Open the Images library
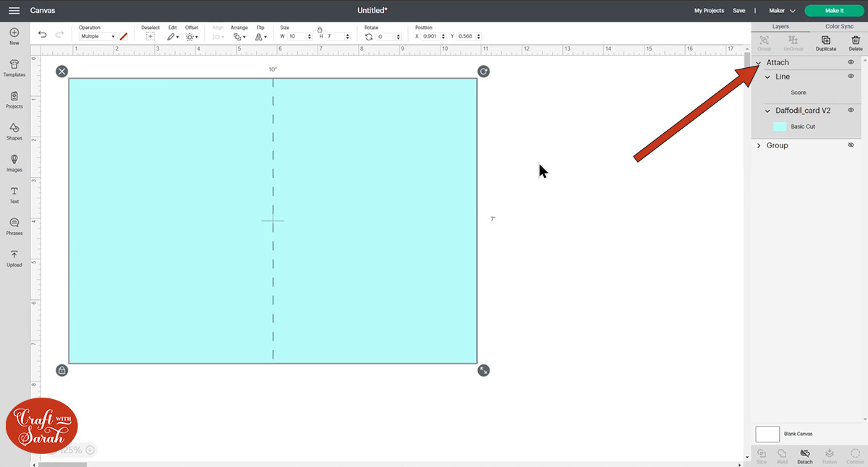Image resolution: width=868 pixels, height=467 pixels. click(x=14, y=163)
